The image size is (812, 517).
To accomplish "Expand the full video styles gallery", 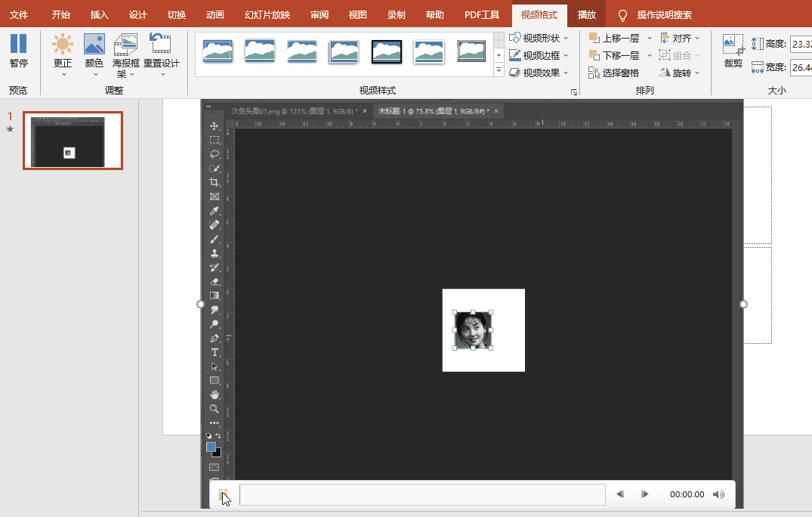I will (499, 70).
